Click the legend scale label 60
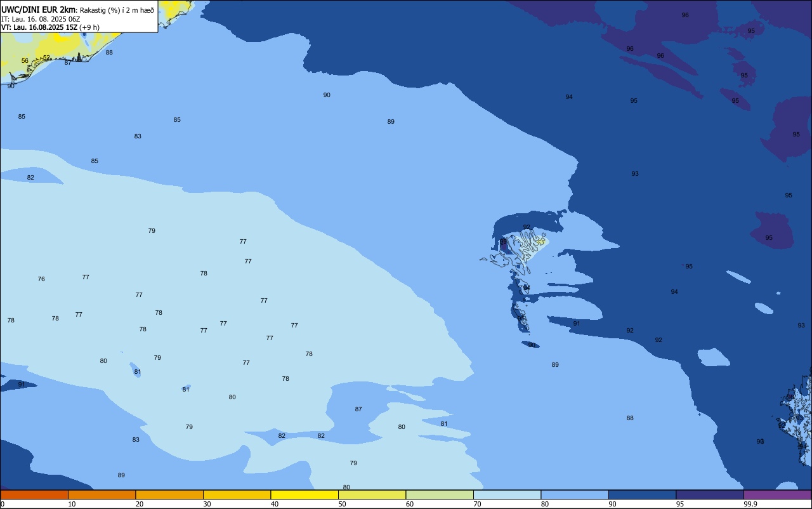The image size is (812, 509). tap(410, 504)
